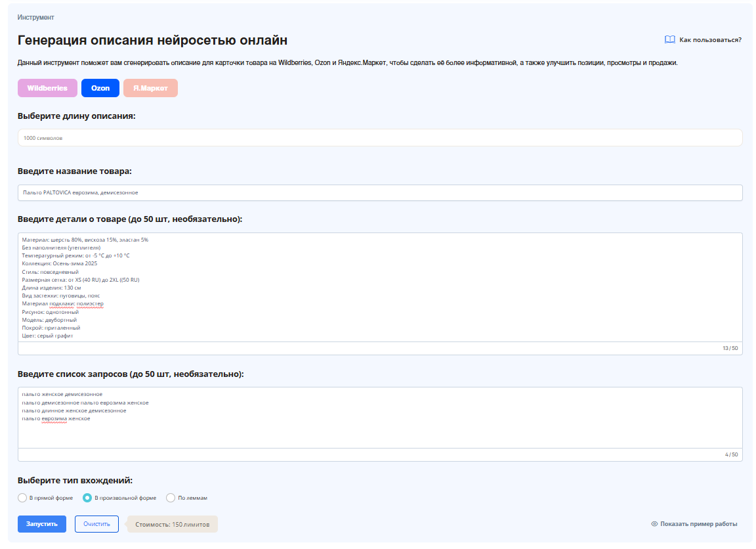Click the eye icon beside "Показать пример работы"

coord(654,524)
